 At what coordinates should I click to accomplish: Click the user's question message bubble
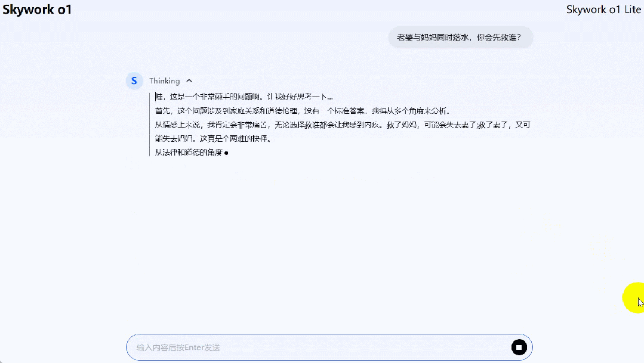click(x=460, y=37)
